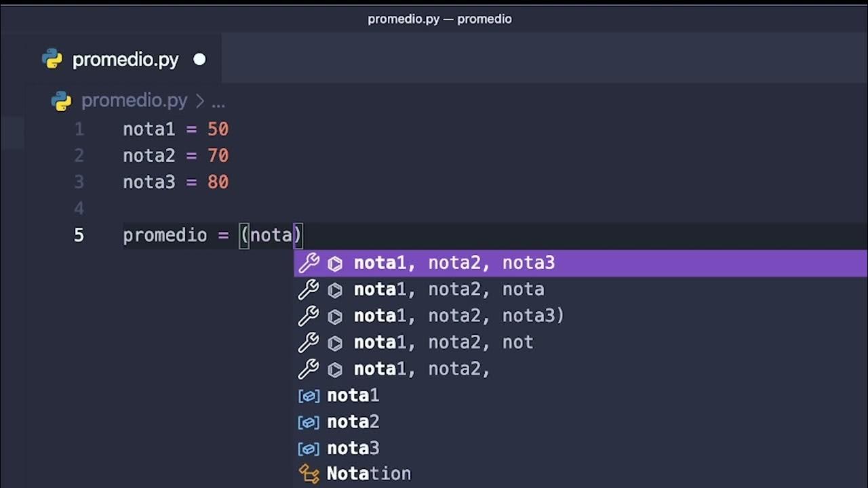Click the nota1 variable on line 1
Image resolution: width=868 pixels, height=488 pixels.
point(149,129)
